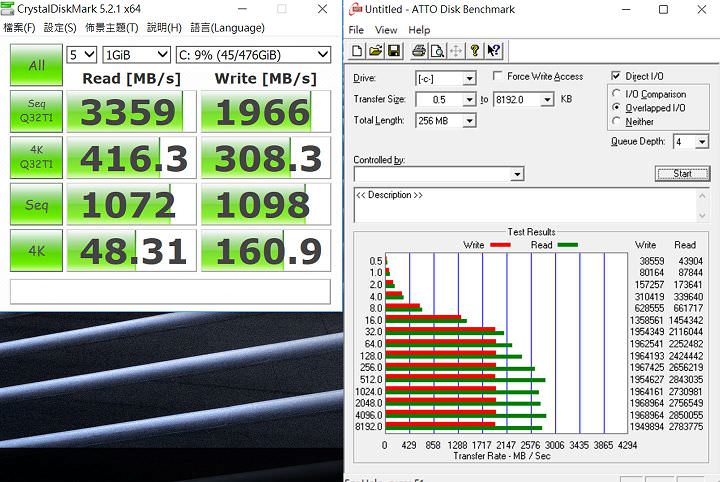Click the Open folder icon in ATTO toolbar

376,51
